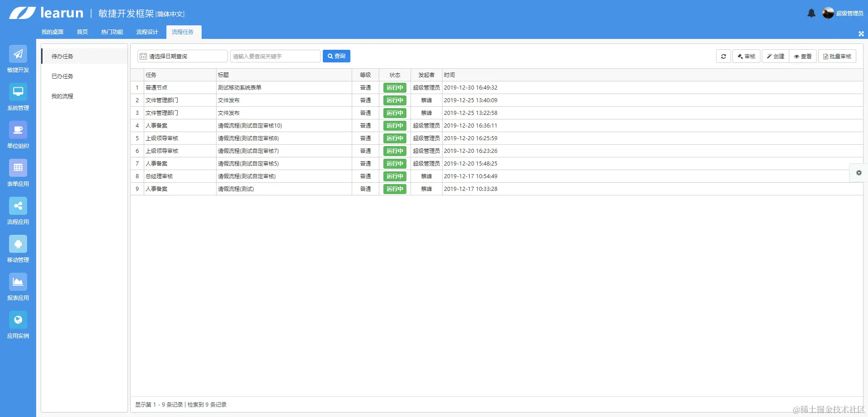The width and height of the screenshot is (868, 417).
Task: Select the 总经理审核 task cell
Action: [180, 176]
